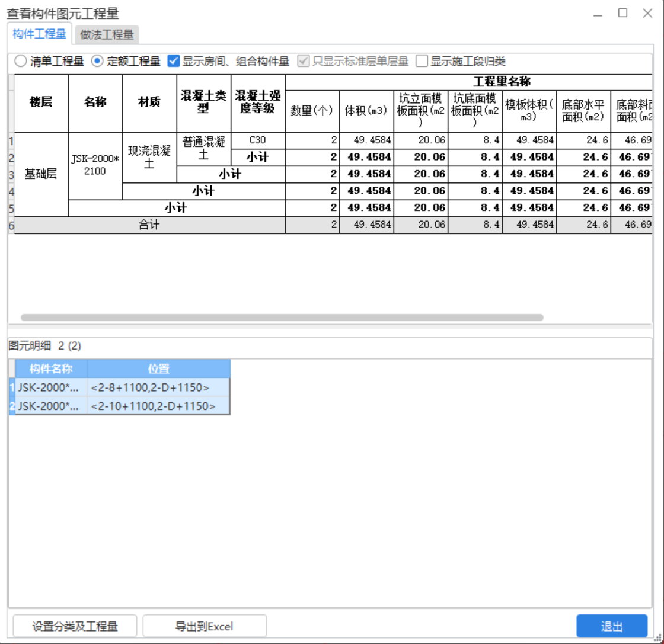Click the 图元明细 2 (2) label
The image size is (664, 644).
pyautogui.click(x=45, y=345)
